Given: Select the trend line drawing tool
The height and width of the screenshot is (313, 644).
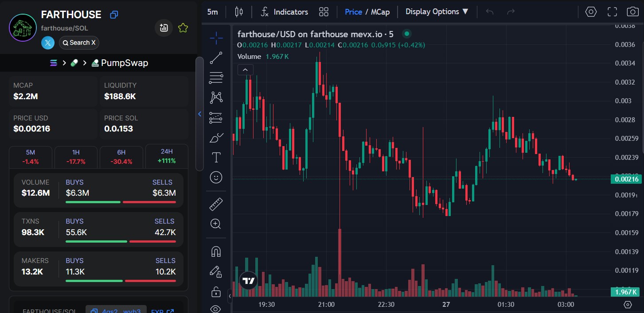Looking at the screenshot, I should pos(216,58).
